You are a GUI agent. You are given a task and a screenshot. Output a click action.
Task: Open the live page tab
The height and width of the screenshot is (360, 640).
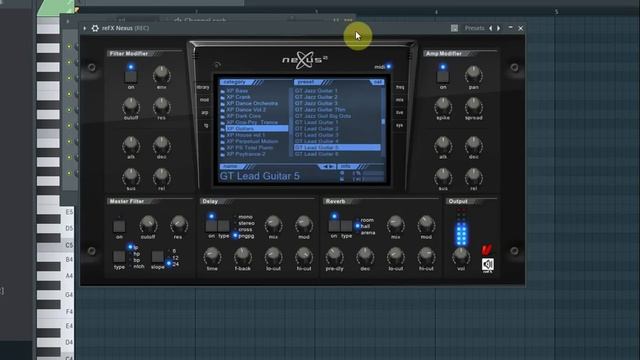[x=399, y=113]
